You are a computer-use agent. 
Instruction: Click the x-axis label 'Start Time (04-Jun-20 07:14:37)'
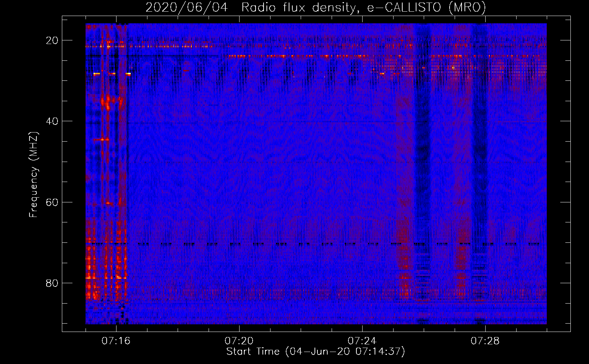[x=316, y=352]
